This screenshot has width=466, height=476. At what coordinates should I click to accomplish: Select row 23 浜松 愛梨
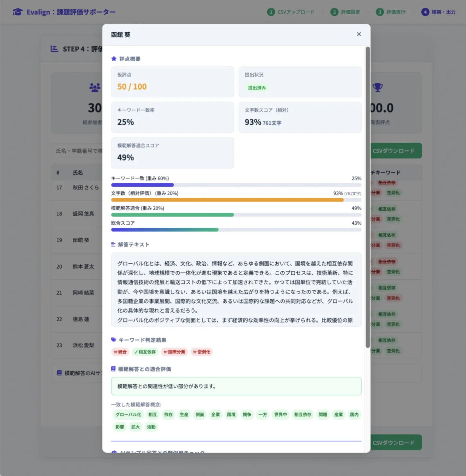(x=77, y=345)
